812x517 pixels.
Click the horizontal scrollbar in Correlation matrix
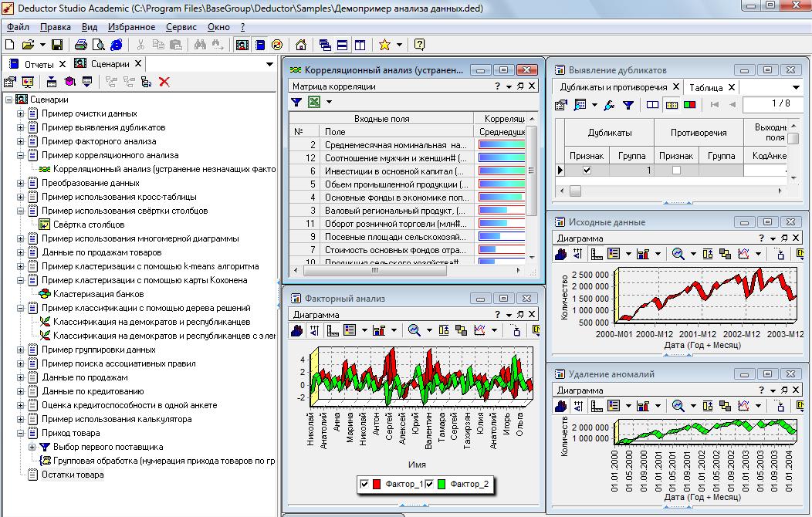(x=407, y=270)
